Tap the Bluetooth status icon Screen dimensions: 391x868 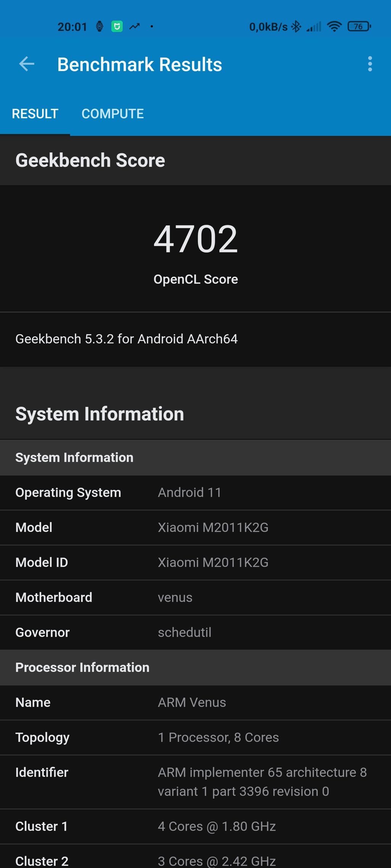[x=296, y=27]
